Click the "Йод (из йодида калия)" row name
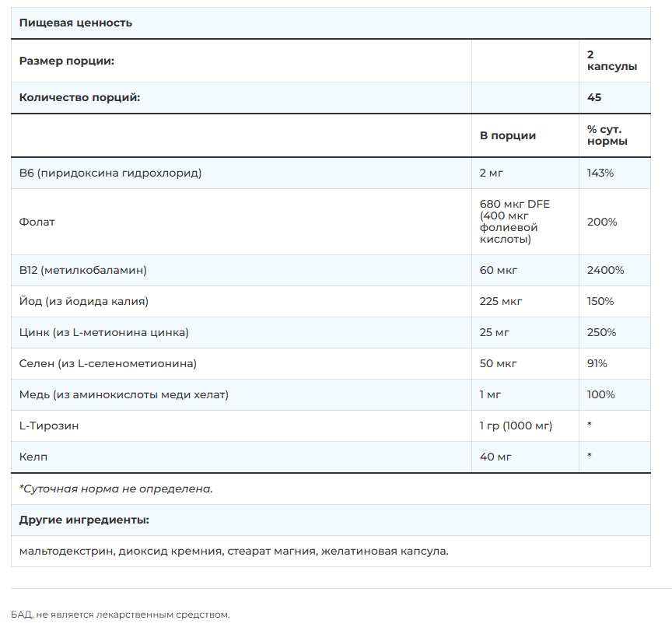 point(83,301)
